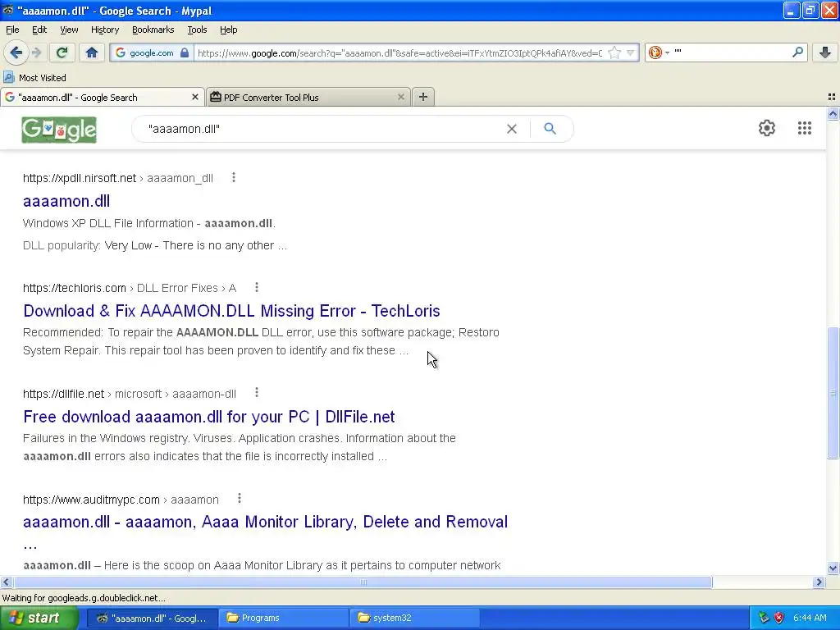Open a new tab with plus button

pyautogui.click(x=423, y=97)
